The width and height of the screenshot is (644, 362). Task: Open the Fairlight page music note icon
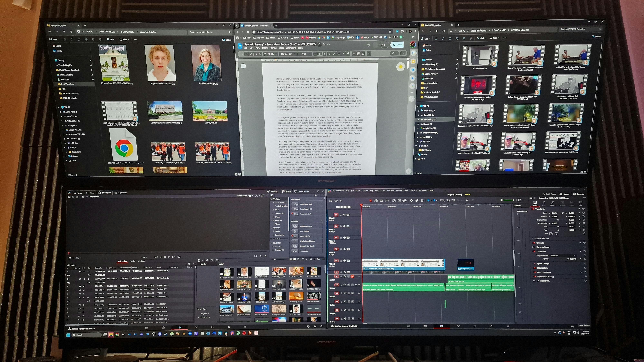coord(491,326)
